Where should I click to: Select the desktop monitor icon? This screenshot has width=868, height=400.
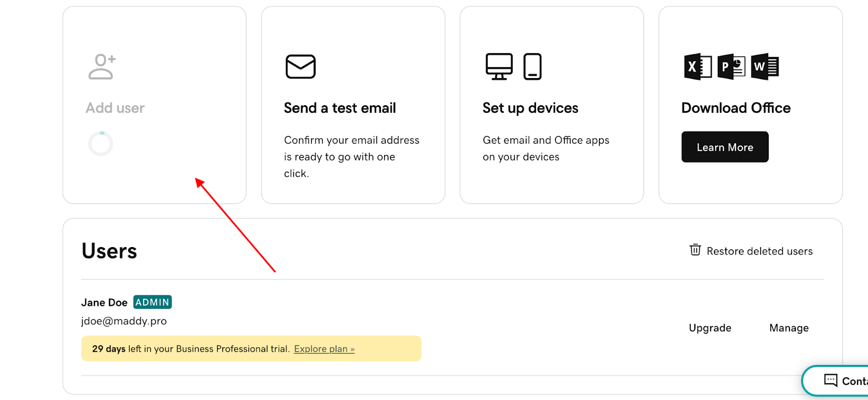point(499,67)
